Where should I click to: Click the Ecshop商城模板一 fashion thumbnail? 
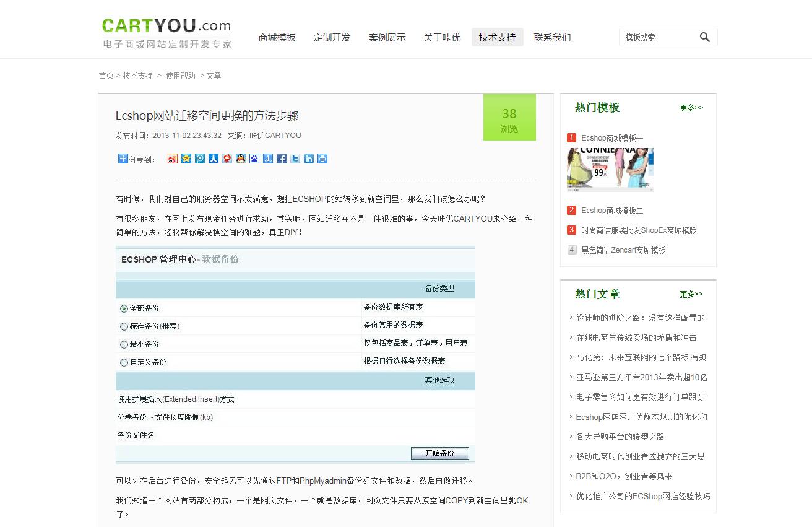click(610, 170)
